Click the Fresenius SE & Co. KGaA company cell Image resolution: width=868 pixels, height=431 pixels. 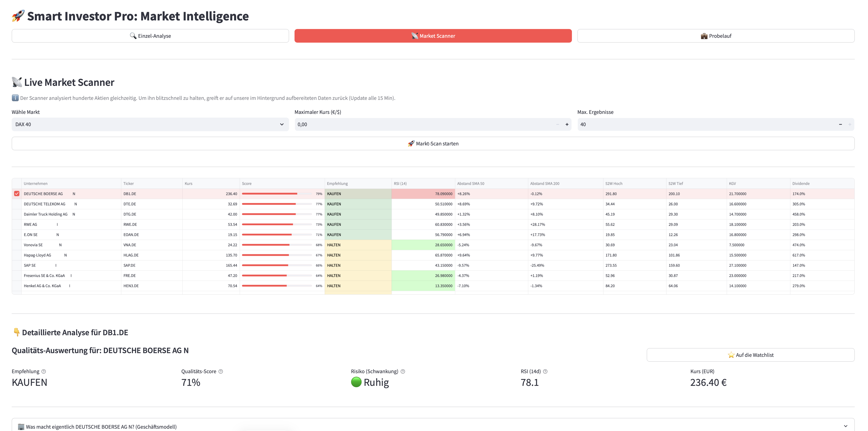(71, 275)
